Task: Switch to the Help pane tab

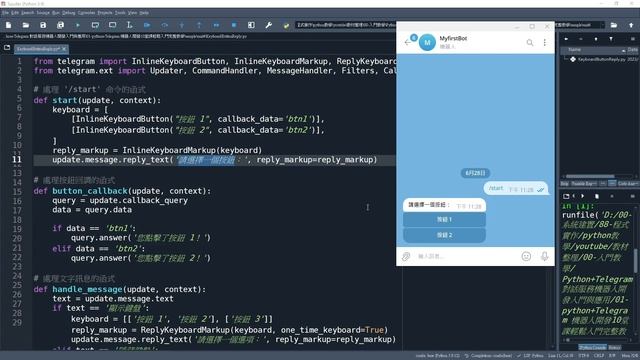Action: [565, 184]
